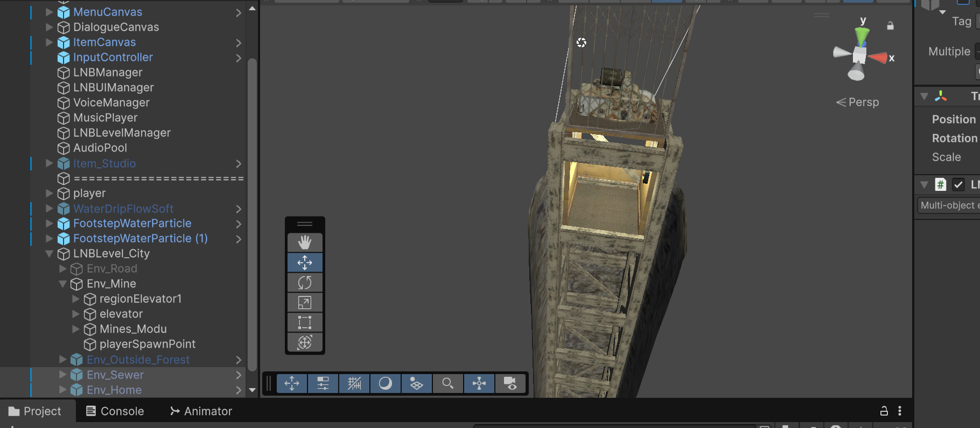Select the Item_Studio object

coord(104,163)
